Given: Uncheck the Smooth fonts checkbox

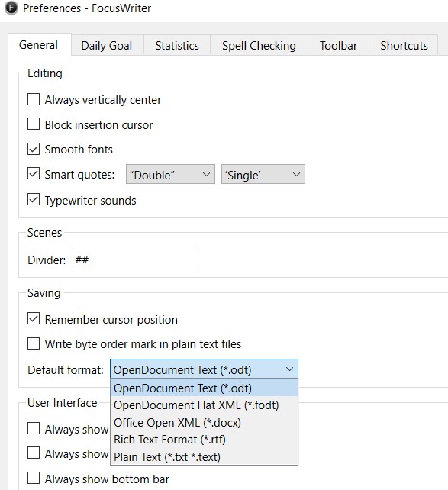Looking at the screenshot, I should coord(34,149).
